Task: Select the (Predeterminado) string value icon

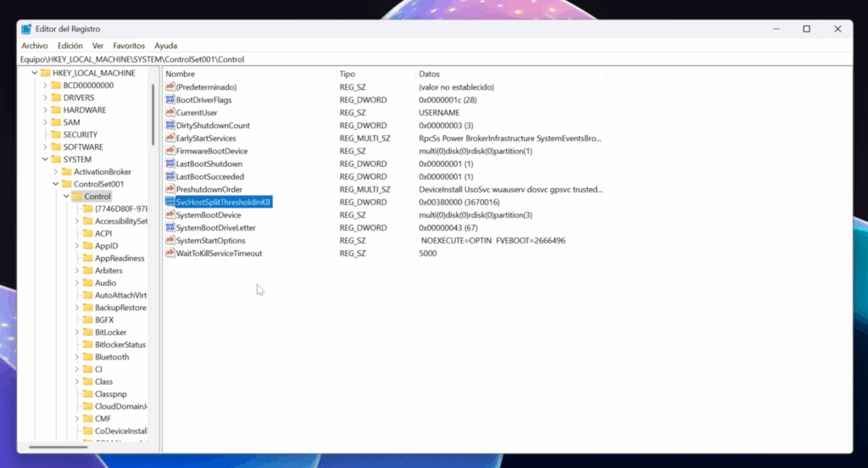Action: pyautogui.click(x=170, y=87)
